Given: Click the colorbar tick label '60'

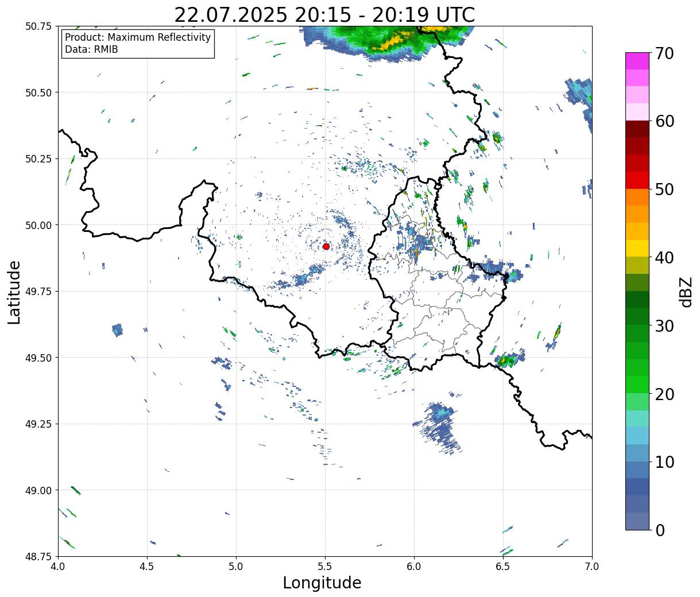Looking at the screenshot, I should tap(664, 121).
